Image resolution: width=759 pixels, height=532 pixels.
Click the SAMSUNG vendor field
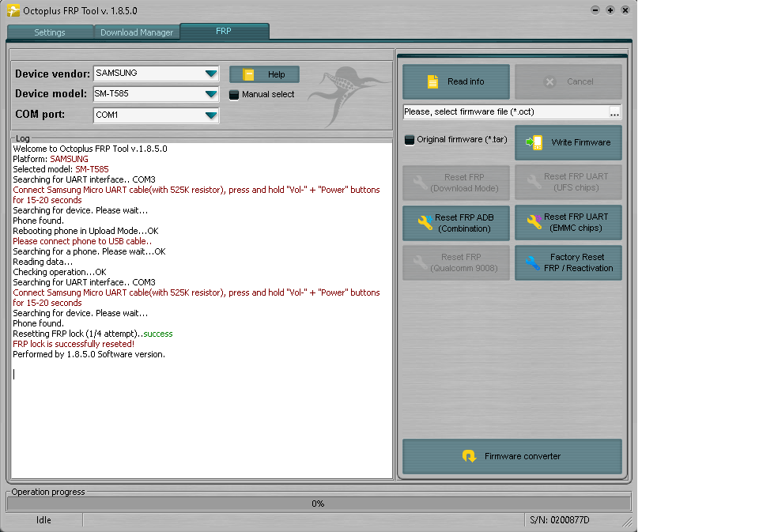click(x=156, y=74)
